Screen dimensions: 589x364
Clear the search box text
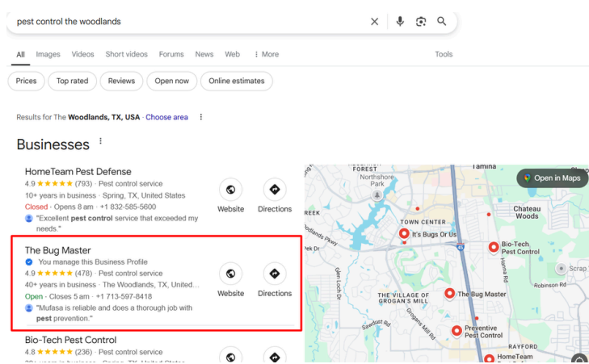coord(374,22)
